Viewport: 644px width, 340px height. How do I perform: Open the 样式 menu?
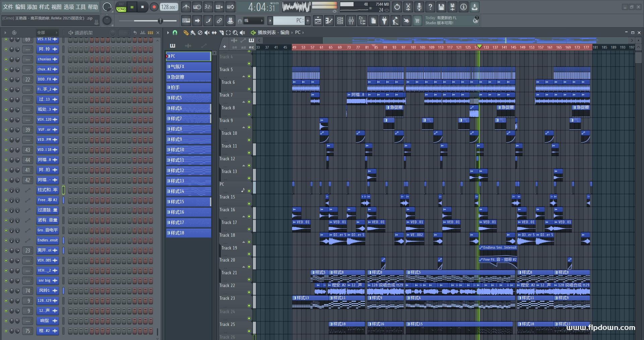(44, 7)
